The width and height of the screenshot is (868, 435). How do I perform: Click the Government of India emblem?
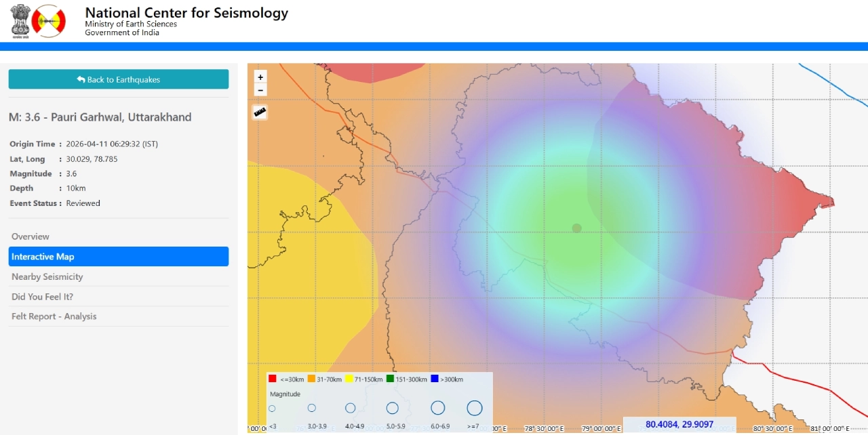pyautogui.click(x=20, y=21)
